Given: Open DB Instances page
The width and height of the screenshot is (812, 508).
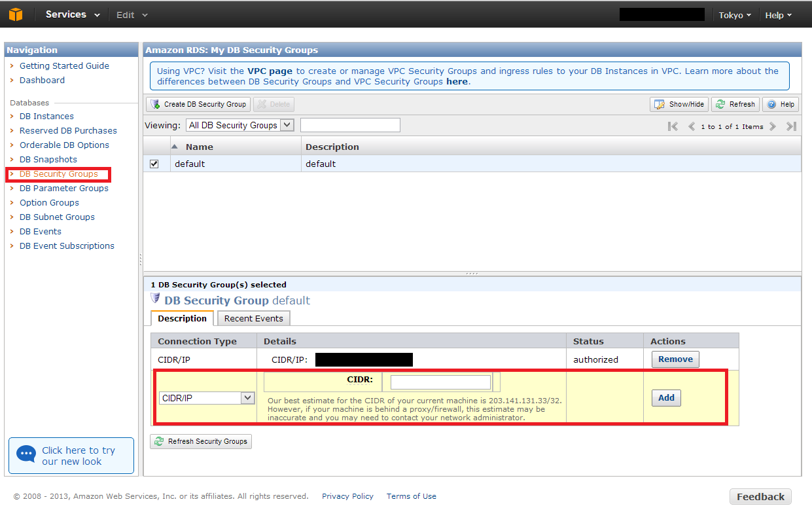Looking at the screenshot, I should coord(46,116).
